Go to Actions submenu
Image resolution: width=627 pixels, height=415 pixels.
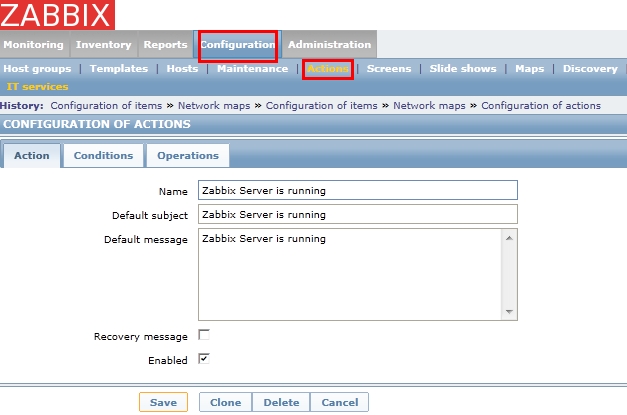328,69
